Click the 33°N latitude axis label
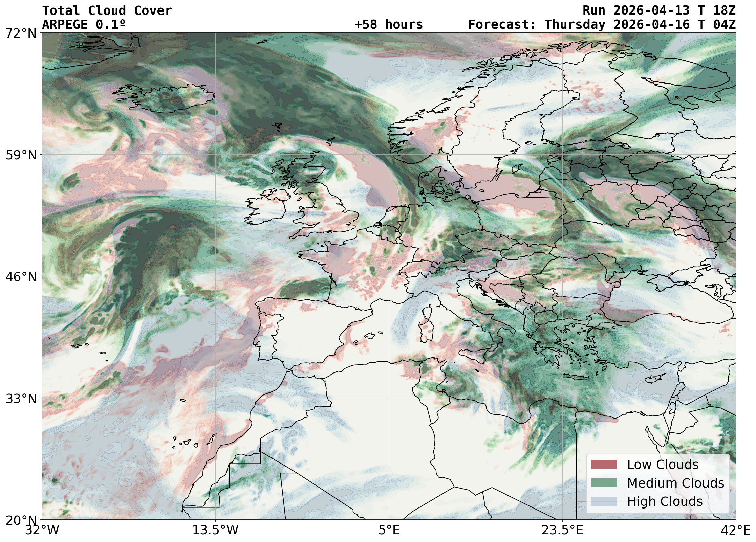Image resolution: width=756 pixels, height=542 pixels. (21, 399)
